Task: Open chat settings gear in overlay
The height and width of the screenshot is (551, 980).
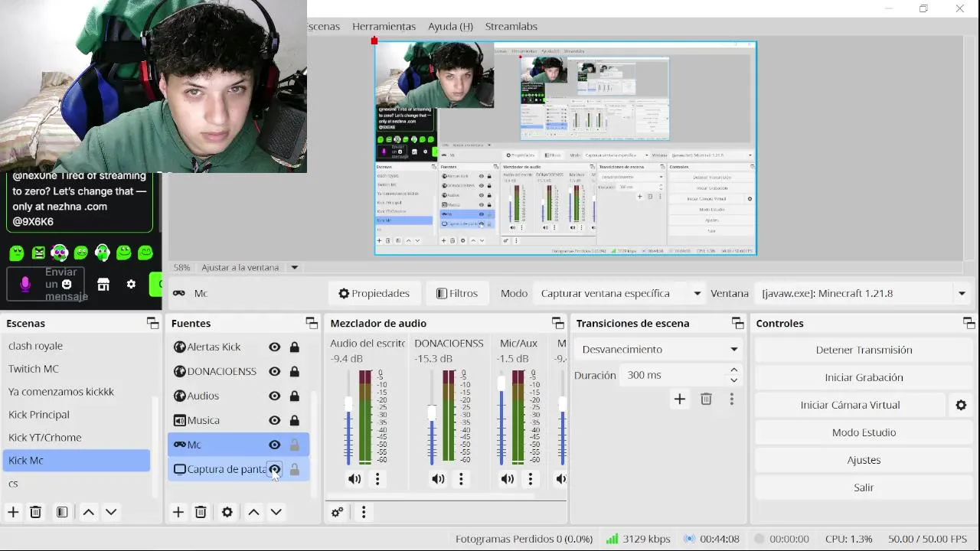Action: (131, 284)
